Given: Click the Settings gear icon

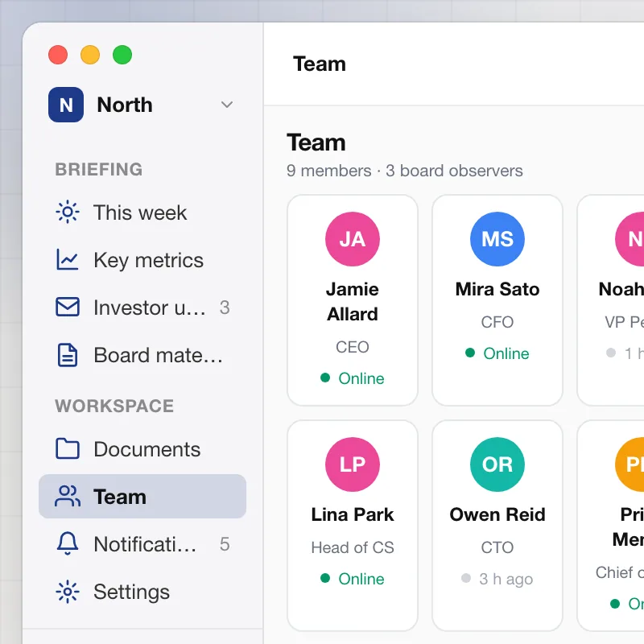Looking at the screenshot, I should pyautogui.click(x=68, y=592).
